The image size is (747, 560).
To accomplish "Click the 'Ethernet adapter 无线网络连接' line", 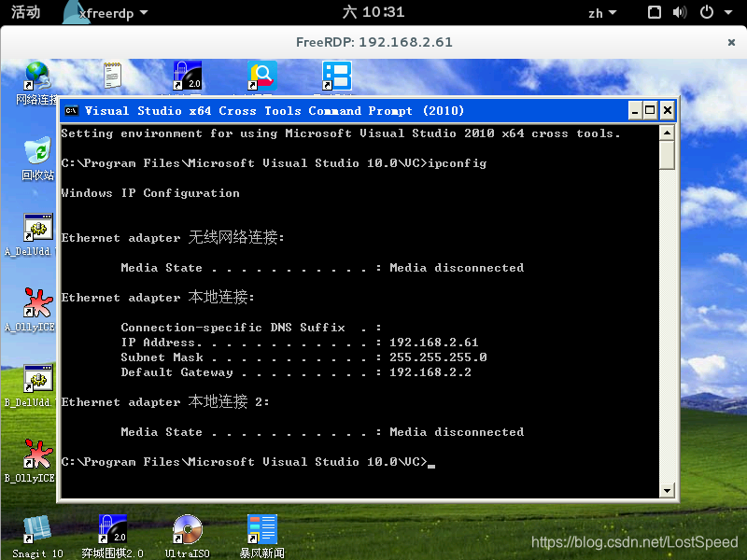I will click(x=173, y=237).
